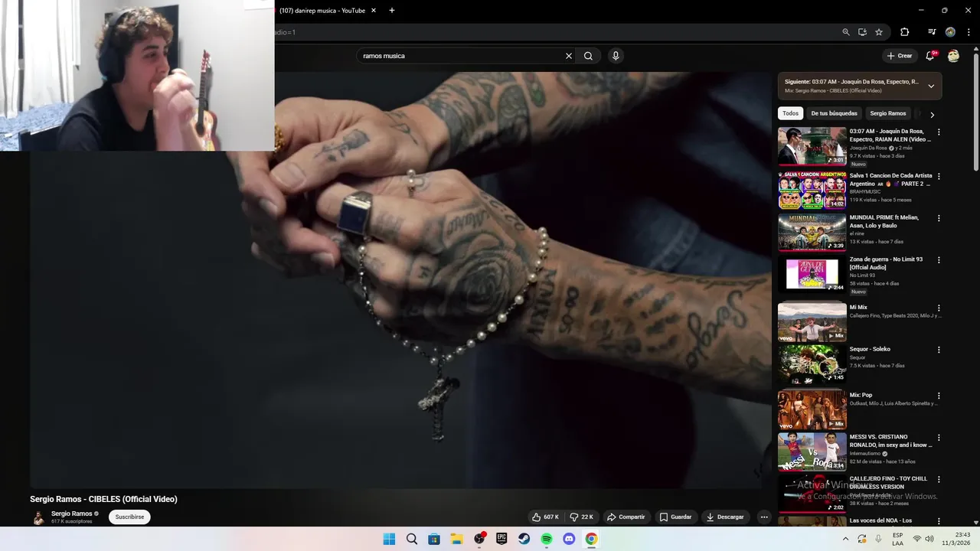Open Sergio Ramos channel avatar
This screenshot has width=980, height=551.
[x=38, y=517]
